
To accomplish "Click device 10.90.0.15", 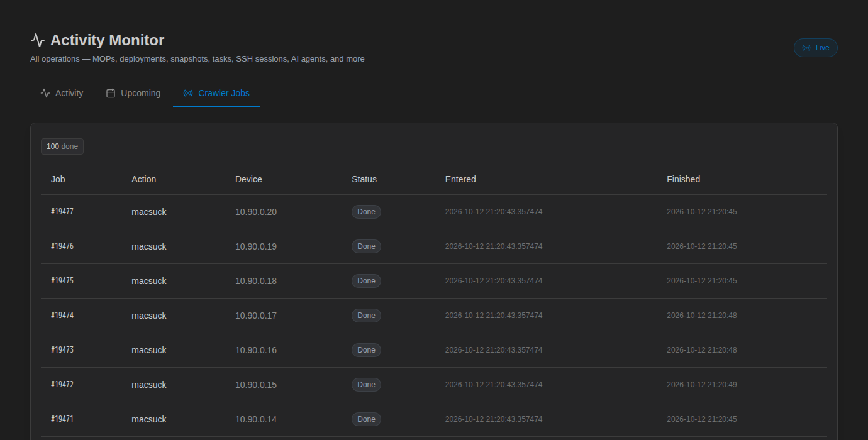I will coord(256,385).
